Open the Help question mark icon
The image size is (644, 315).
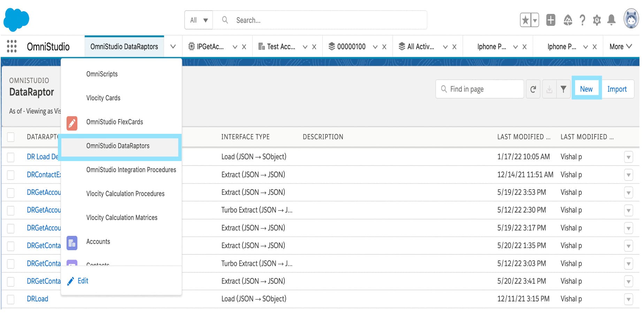tap(582, 20)
